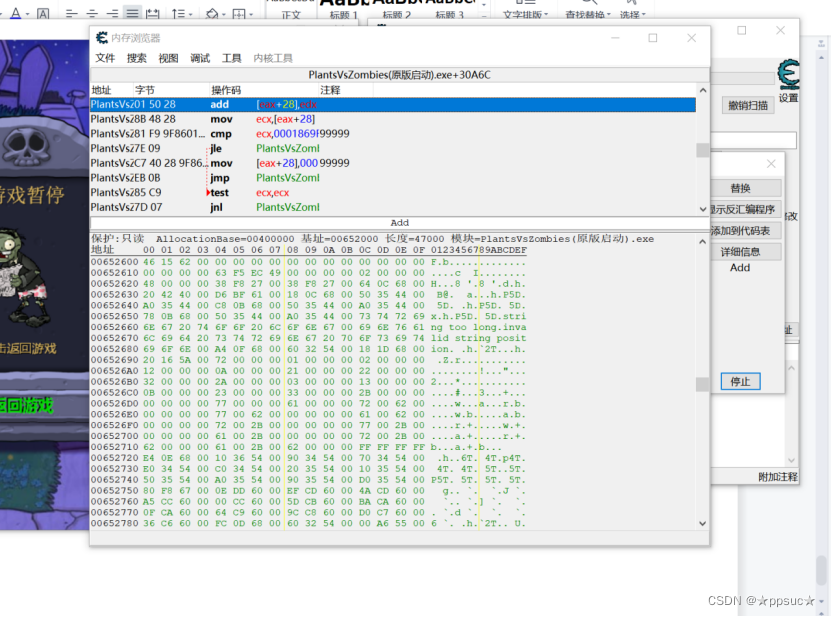Image resolution: width=831 pixels, height=617 pixels.
Task: Click hex row at address 00652660
Action: pos(308,327)
